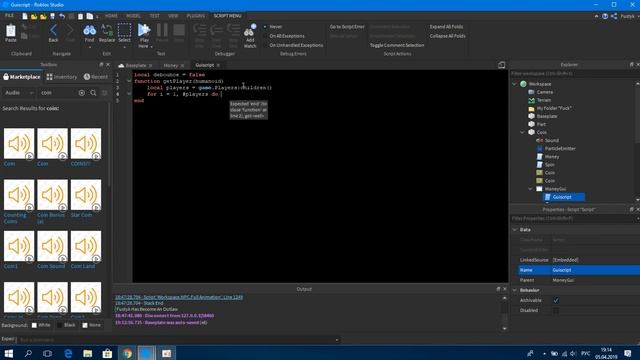This screenshot has width=640, height=360.
Task: Collapse the Workspace tree node
Action: (514, 84)
